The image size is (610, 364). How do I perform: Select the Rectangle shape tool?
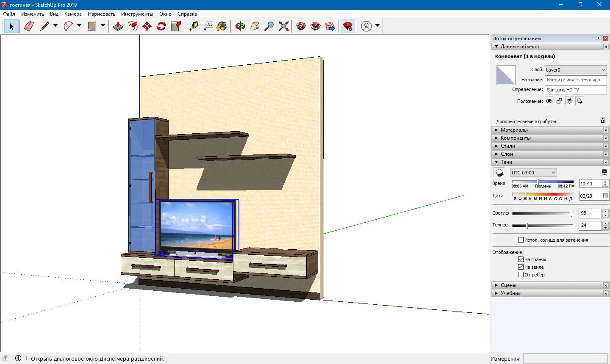pos(92,26)
